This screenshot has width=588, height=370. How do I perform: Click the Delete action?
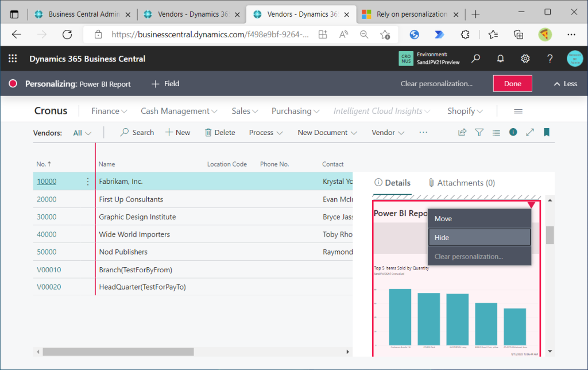(220, 133)
